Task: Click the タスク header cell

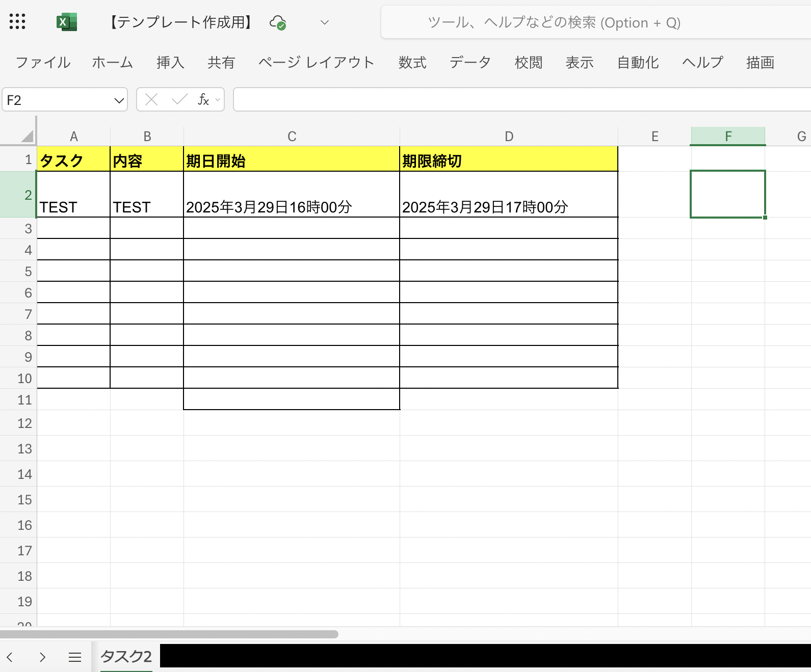Action: pyautogui.click(x=74, y=159)
